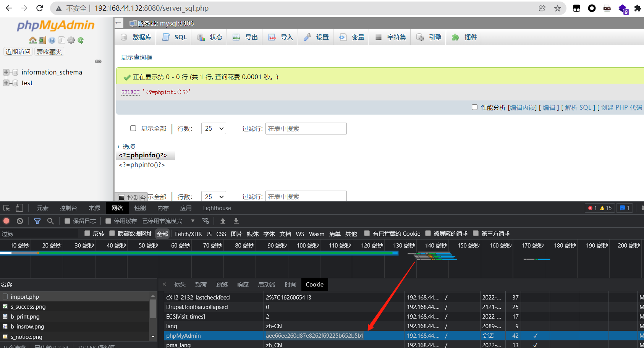Click the network timeline overview bar

(199, 253)
